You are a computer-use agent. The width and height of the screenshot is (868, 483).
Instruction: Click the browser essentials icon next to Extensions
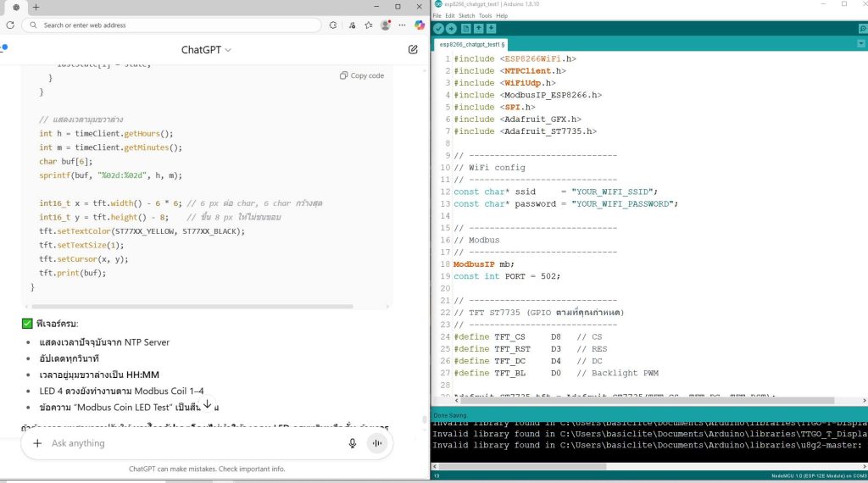352,25
